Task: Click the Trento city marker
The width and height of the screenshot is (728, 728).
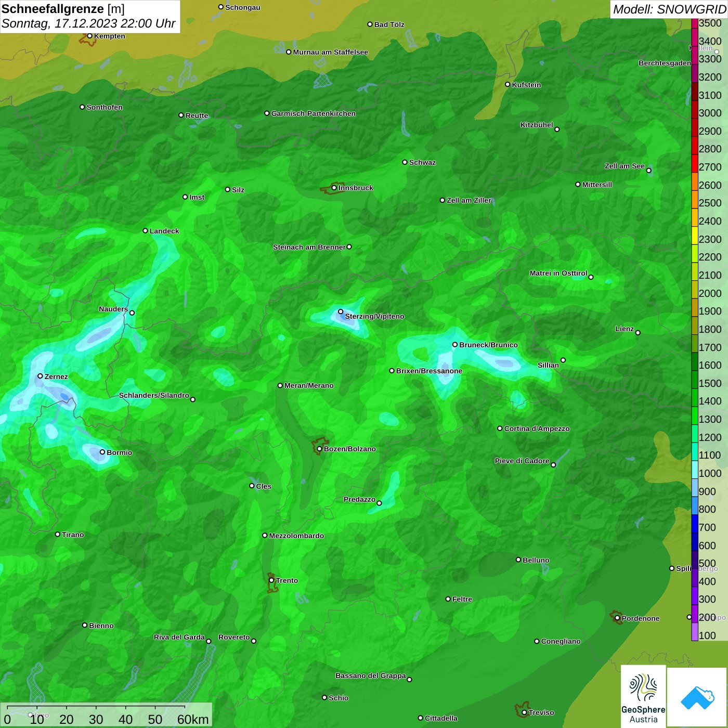Action: pos(271,580)
